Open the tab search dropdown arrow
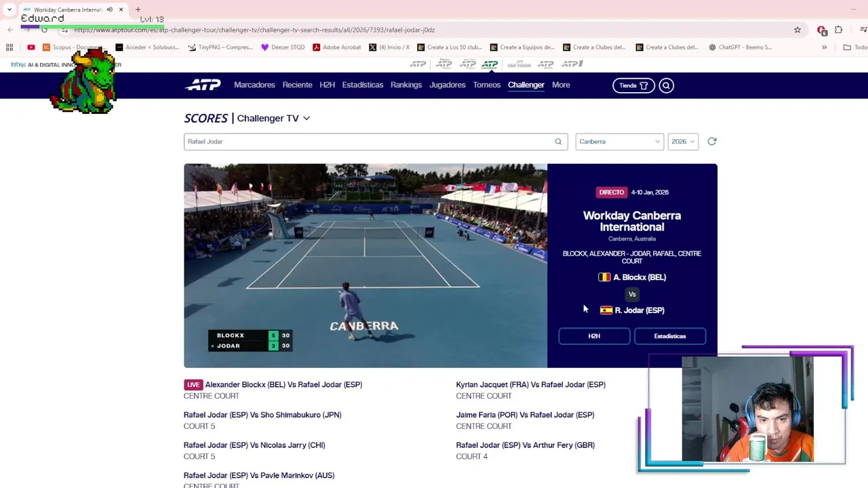This screenshot has height=488, width=868. click(9, 9)
